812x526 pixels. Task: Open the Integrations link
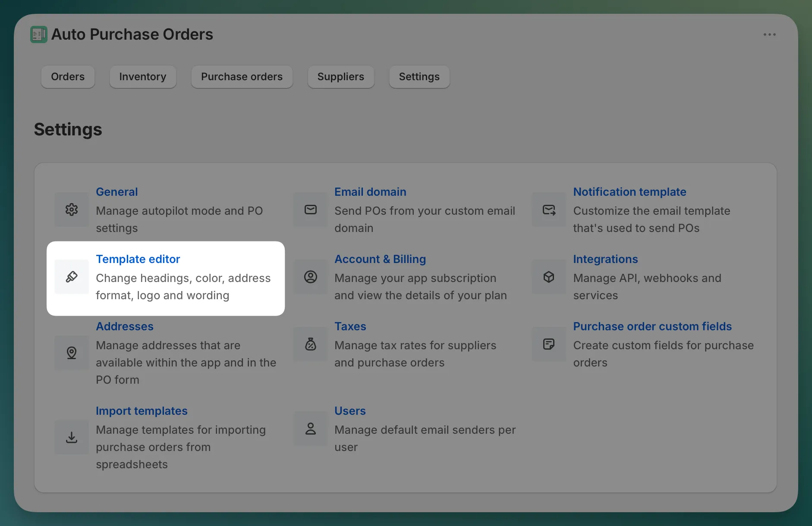(605, 259)
